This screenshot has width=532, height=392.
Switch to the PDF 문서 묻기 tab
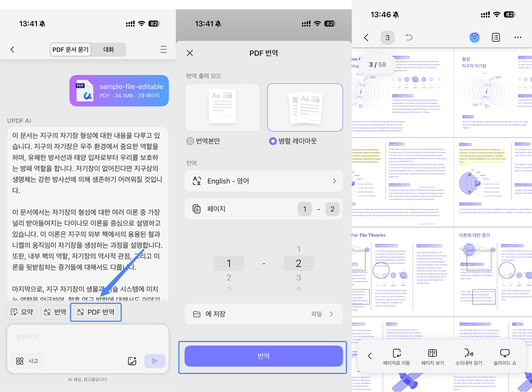(70, 49)
